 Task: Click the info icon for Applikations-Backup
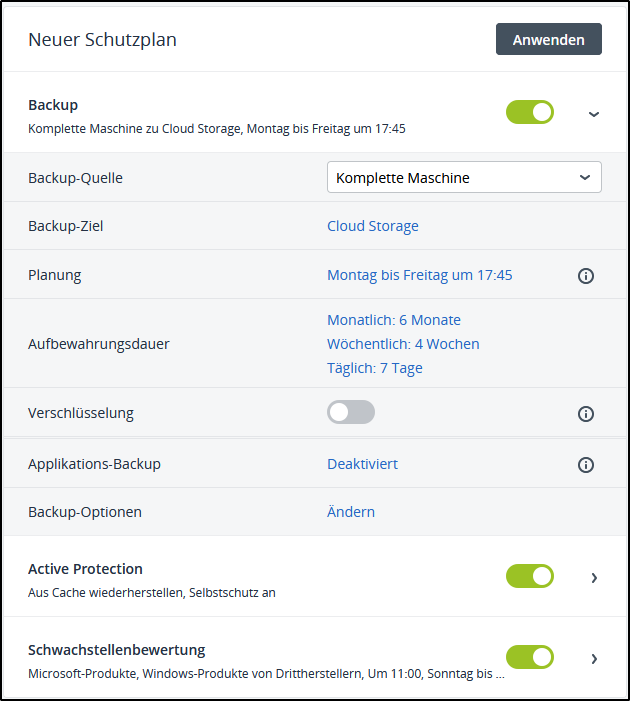coord(586,464)
